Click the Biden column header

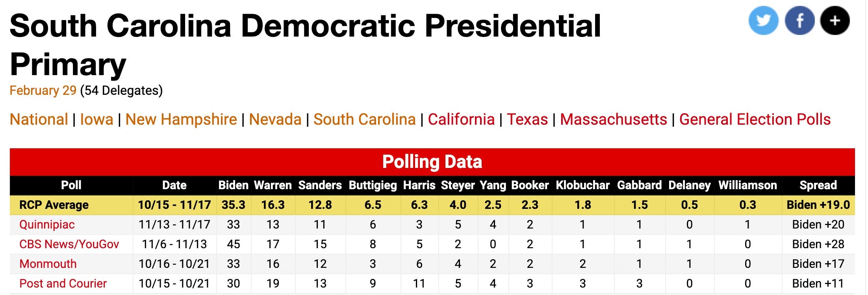233,185
